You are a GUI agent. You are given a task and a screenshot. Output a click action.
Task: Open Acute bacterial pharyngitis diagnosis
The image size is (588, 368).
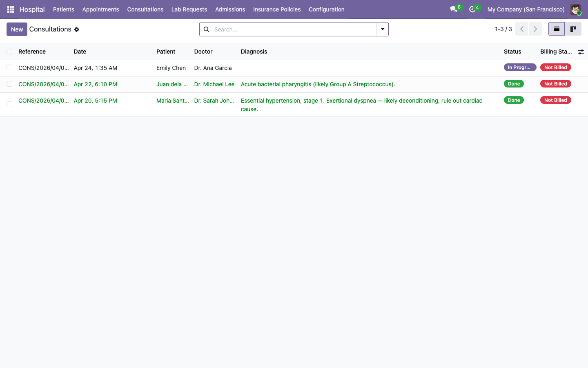[x=318, y=84]
